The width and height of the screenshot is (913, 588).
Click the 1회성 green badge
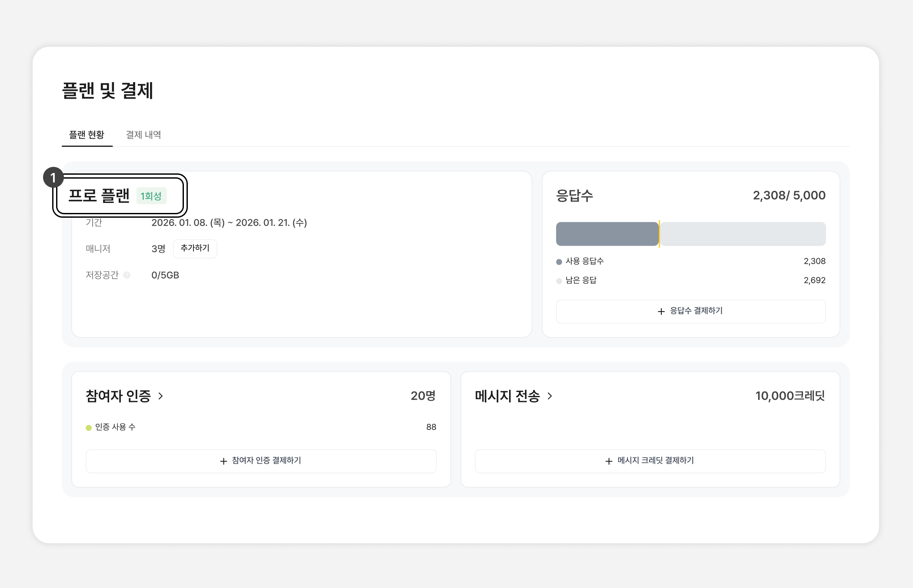pos(151,196)
